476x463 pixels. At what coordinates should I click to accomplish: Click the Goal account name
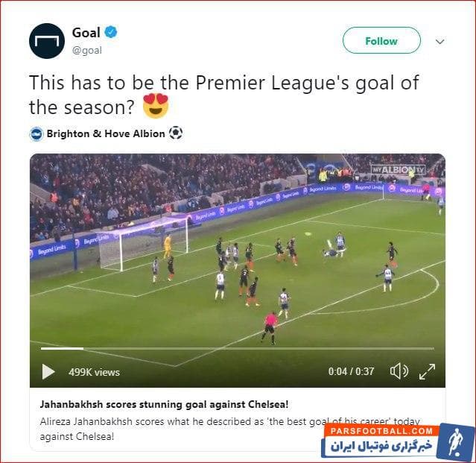(x=86, y=33)
